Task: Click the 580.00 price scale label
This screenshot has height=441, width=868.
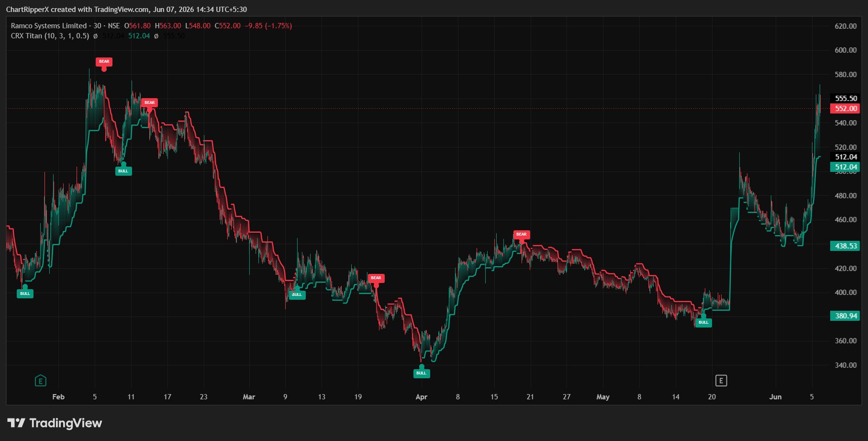Action: click(846, 75)
